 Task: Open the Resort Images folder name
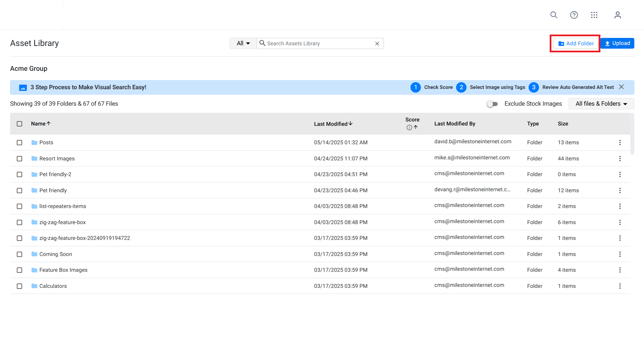click(57, 159)
